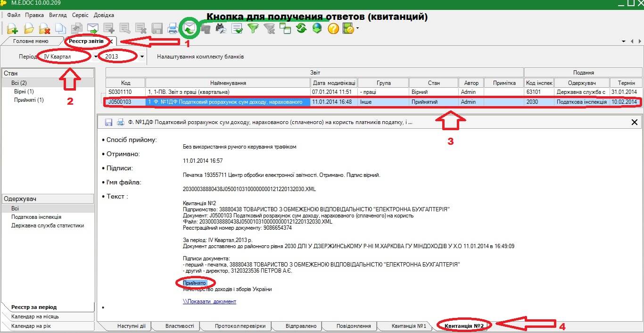Switch to the Квитанція №1 tab
The height and width of the screenshot is (333, 644).
click(409, 326)
